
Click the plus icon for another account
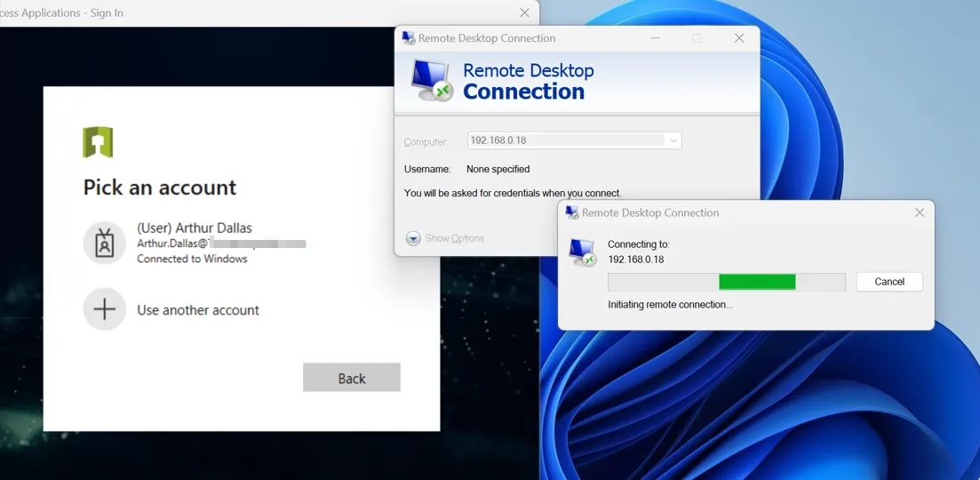tap(104, 309)
